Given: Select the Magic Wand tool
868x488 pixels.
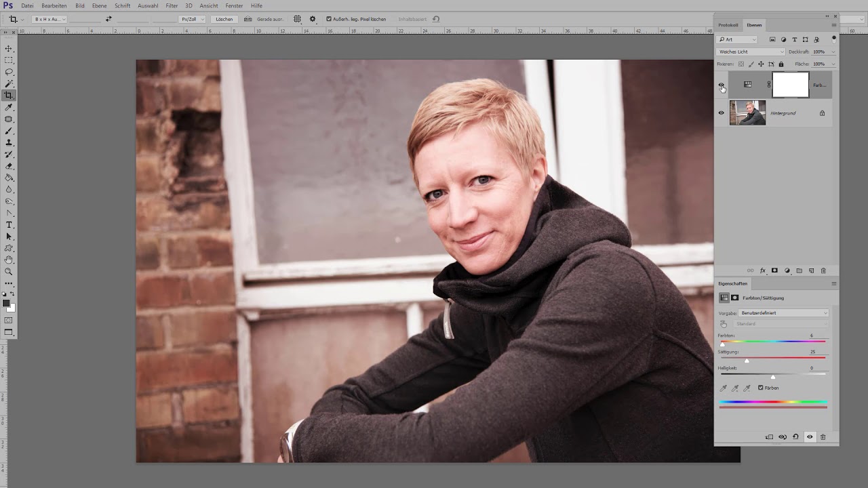Looking at the screenshot, I should [x=9, y=83].
